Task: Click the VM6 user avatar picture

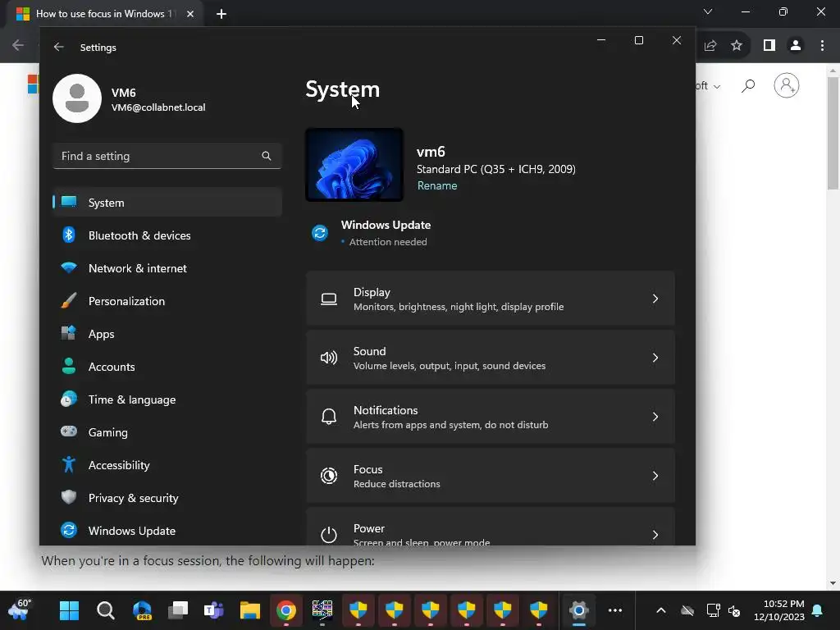Action: click(77, 98)
